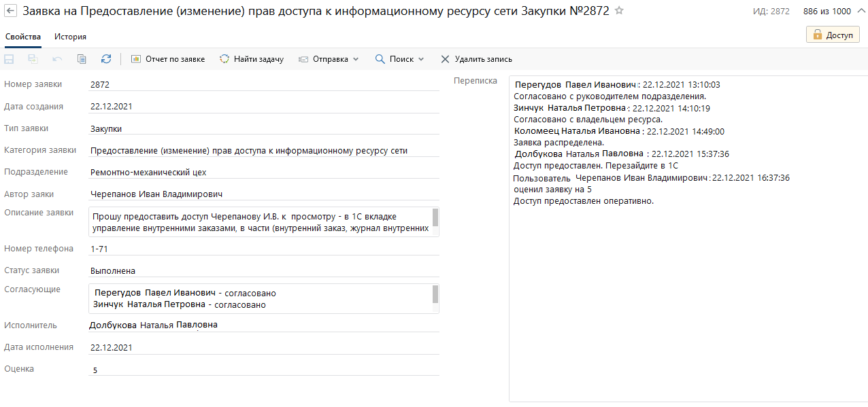
Task: Click the Номер телефона field 1-71
Action: tap(264, 249)
